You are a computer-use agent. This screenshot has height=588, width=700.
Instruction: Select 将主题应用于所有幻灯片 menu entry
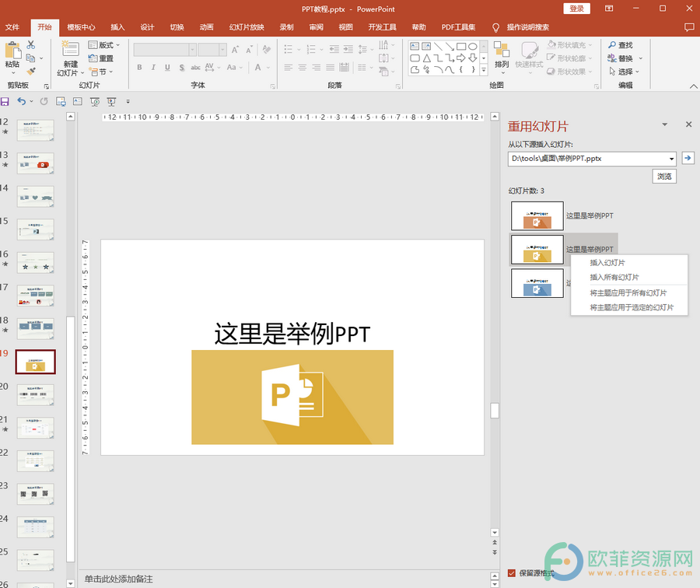(628, 293)
